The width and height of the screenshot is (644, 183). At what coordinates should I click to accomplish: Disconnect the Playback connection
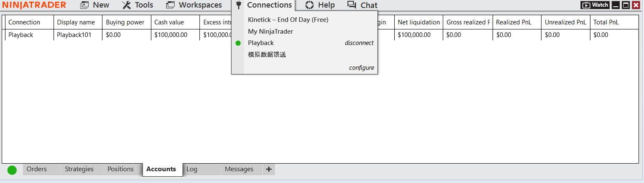[x=359, y=43]
